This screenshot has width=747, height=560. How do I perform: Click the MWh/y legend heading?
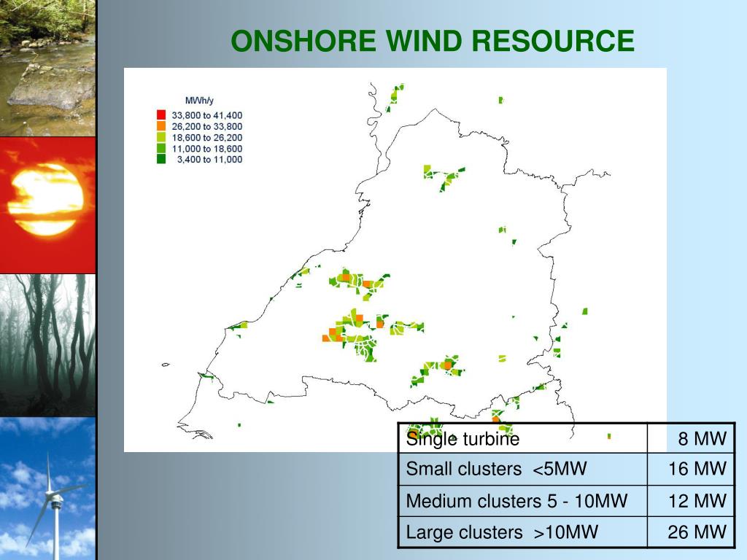(199, 101)
